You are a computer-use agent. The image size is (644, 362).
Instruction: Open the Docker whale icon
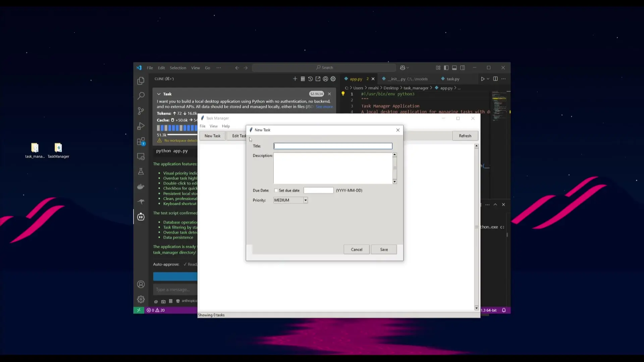point(141,187)
